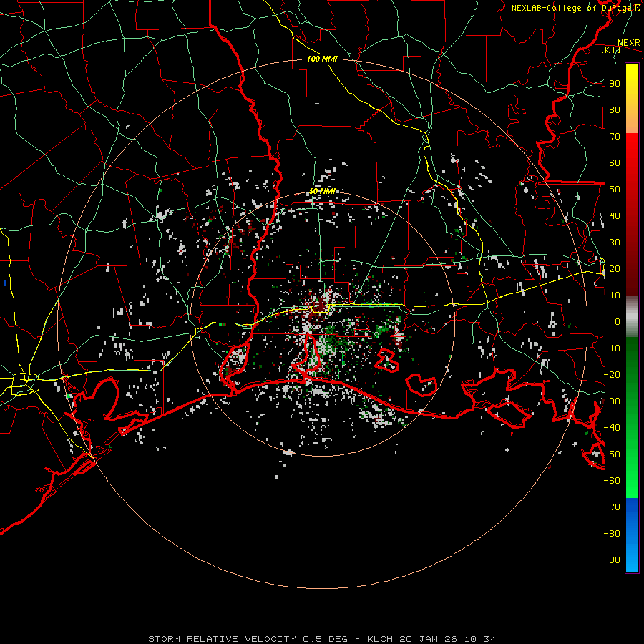
Task: Click the -40 scale label
Action: [x=612, y=428]
